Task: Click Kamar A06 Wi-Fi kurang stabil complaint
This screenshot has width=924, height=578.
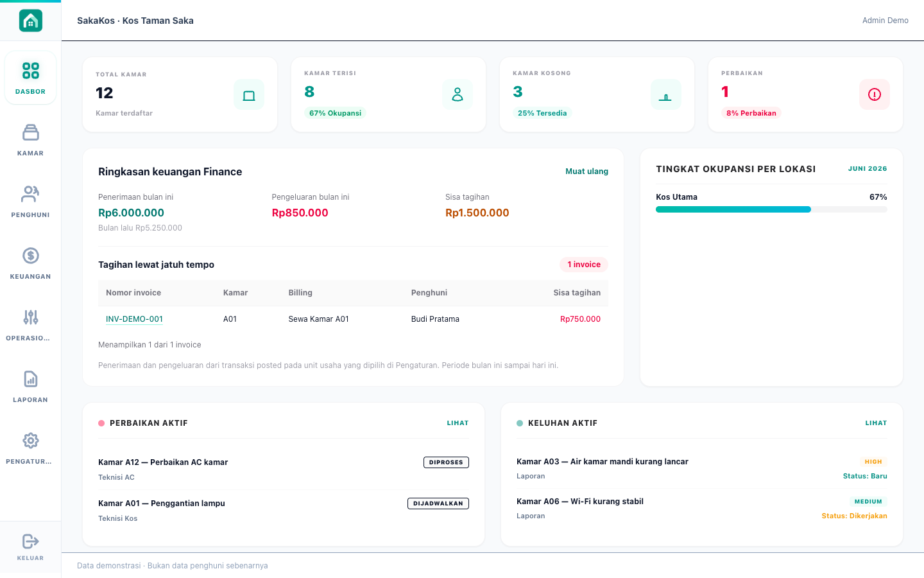Action: 579,502
